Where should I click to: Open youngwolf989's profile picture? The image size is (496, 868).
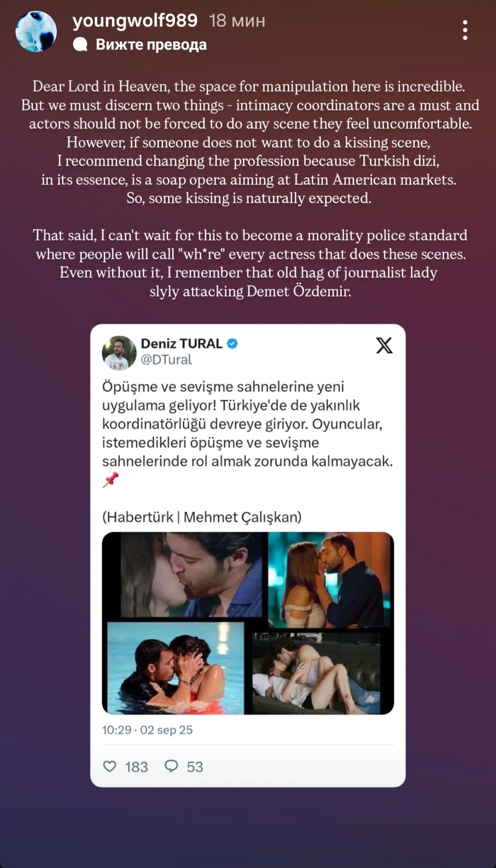point(36,31)
